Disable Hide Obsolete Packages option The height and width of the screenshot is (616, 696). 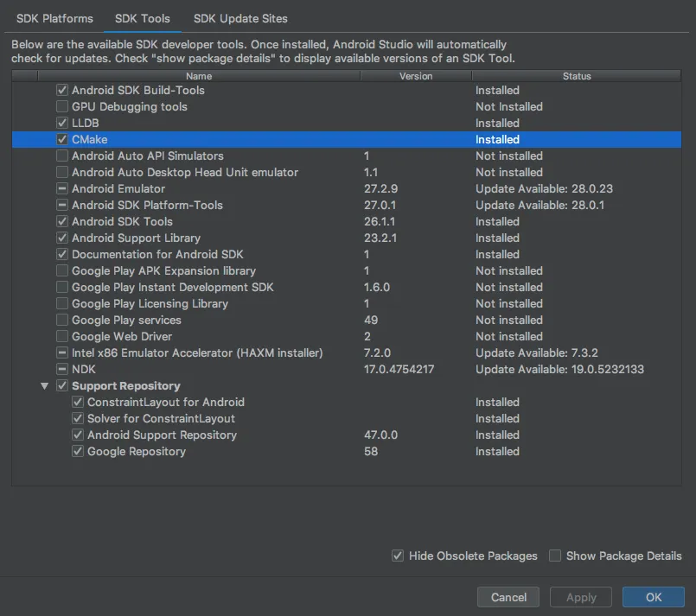398,556
